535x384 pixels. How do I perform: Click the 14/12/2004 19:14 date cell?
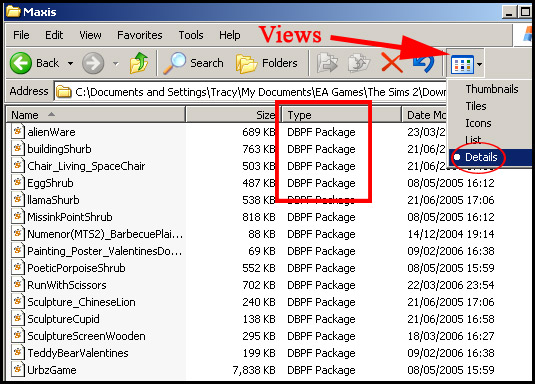pyautogui.click(x=450, y=234)
